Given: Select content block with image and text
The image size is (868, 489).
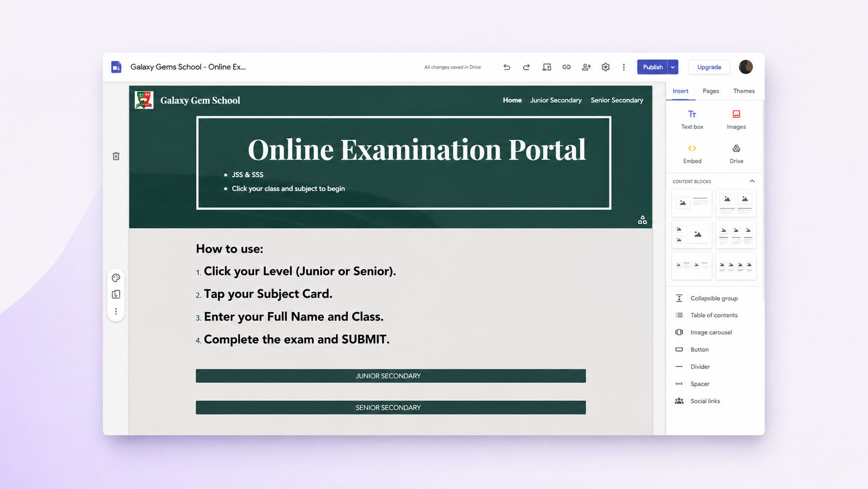Looking at the screenshot, I should tap(692, 203).
